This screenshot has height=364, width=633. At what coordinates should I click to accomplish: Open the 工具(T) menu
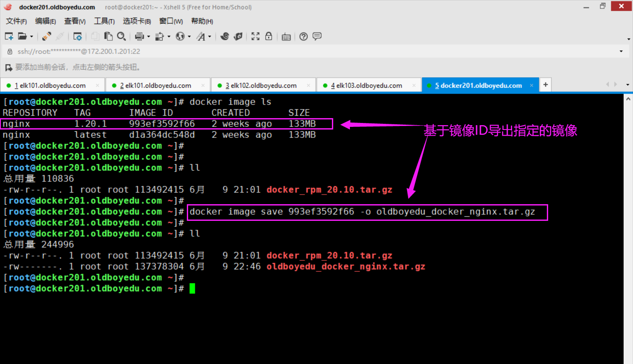[104, 21]
